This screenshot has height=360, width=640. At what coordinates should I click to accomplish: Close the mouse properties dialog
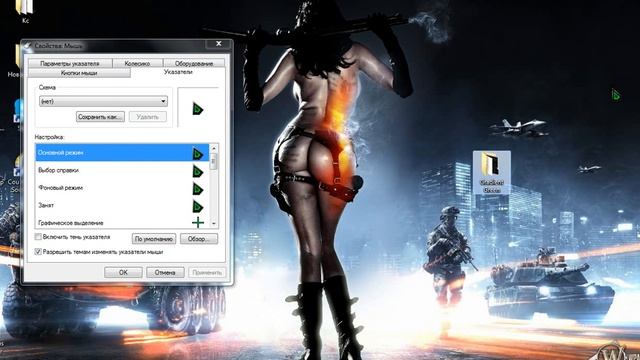click(219, 44)
